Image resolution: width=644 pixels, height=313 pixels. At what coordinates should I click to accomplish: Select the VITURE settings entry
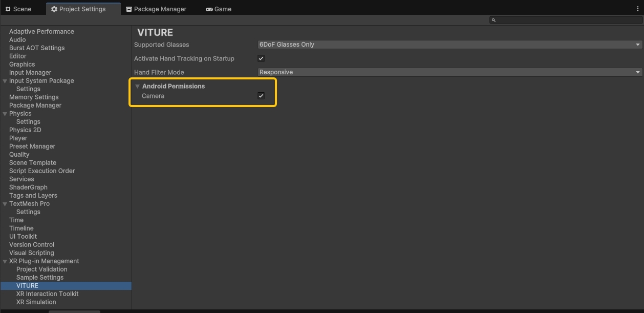point(66,286)
